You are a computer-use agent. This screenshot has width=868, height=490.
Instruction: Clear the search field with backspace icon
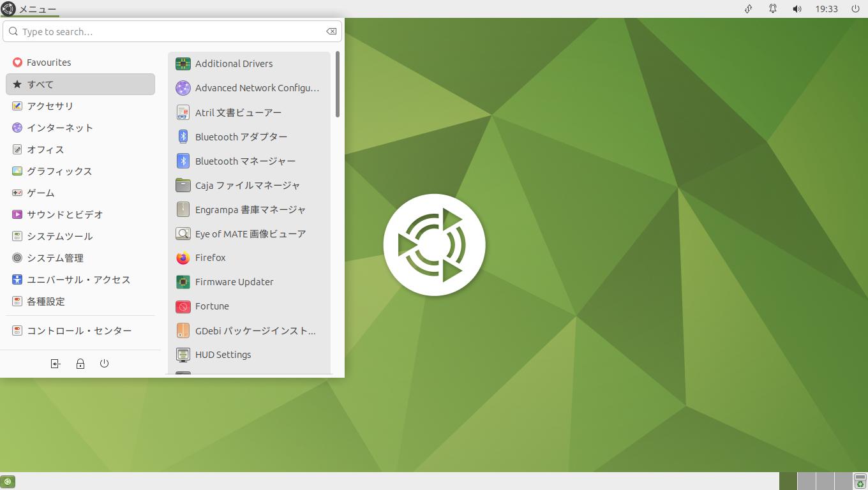click(x=331, y=31)
